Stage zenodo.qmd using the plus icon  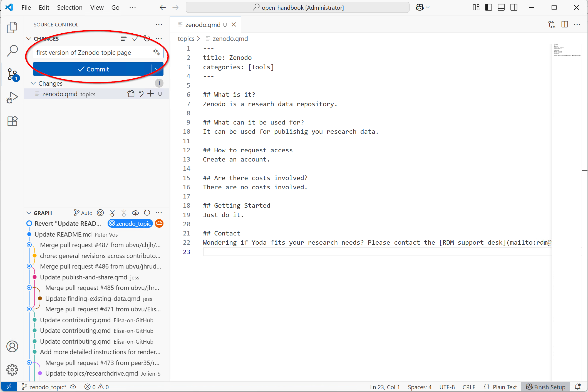point(150,94)
